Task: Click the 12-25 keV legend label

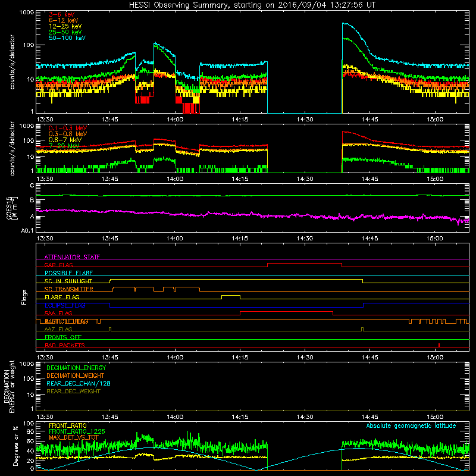Action: point(65,26)
